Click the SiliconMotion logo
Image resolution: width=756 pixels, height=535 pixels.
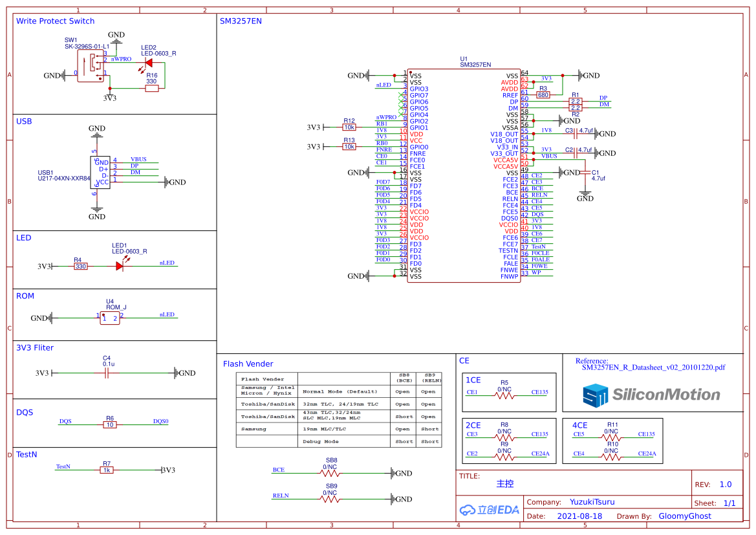coord(651,395)
